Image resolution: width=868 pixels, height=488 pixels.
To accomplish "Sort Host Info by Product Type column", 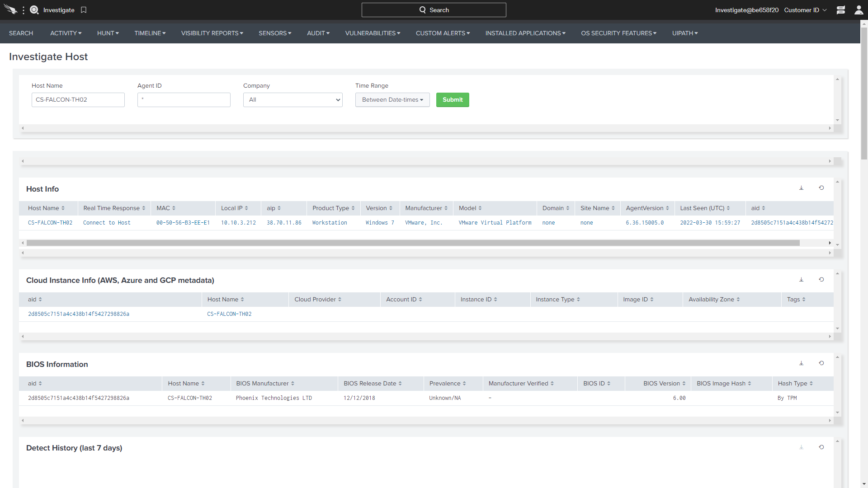I will tap(334, 208).
